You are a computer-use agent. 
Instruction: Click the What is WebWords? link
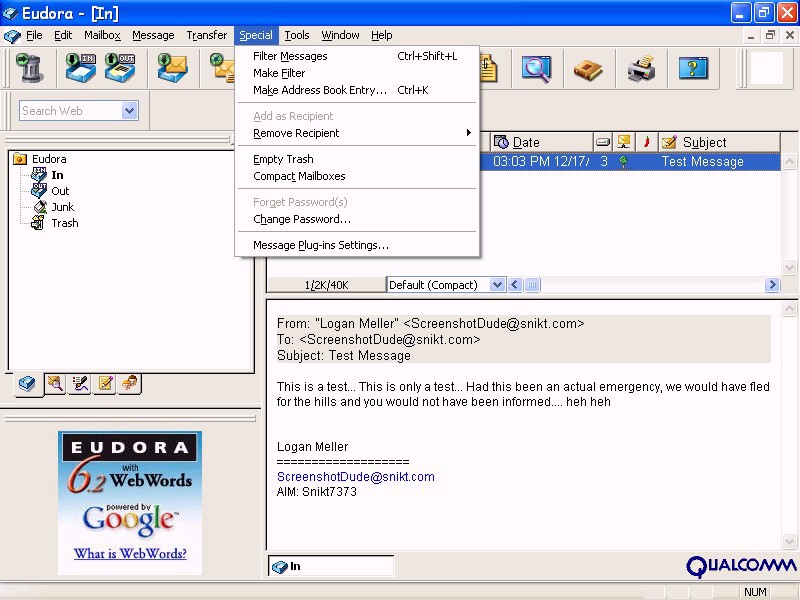[130, 554]
